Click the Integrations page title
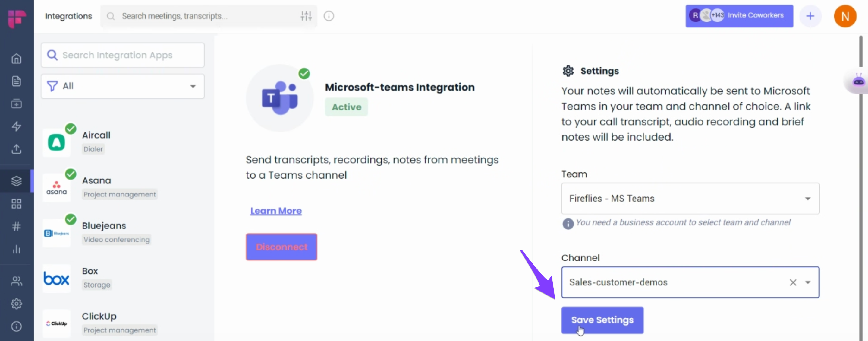The width and height of the screenshot is (868, 341). (x=68, y=16)
